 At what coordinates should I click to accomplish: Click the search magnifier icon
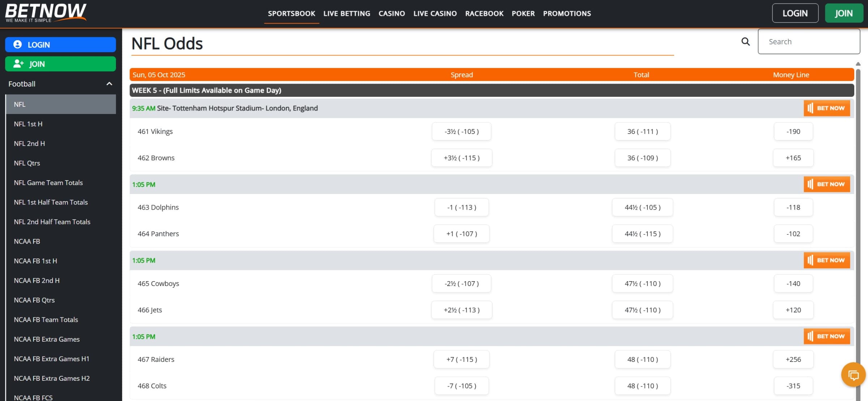(x=745, y=42)
